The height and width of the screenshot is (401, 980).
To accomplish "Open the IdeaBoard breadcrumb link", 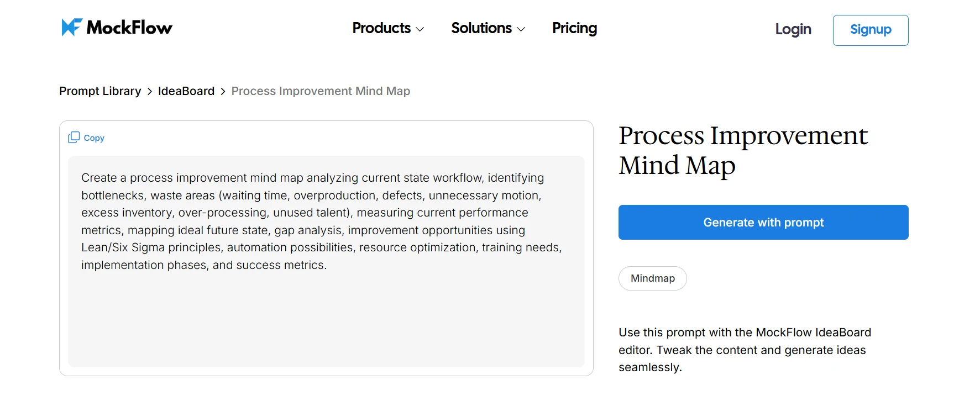I will coord(186,91).
